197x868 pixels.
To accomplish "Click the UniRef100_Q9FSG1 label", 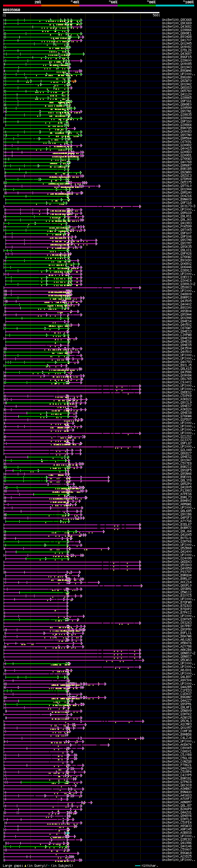I will 177,101.
